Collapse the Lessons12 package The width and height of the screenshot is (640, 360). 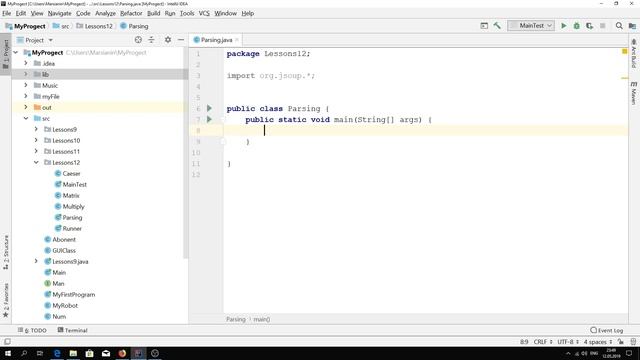pyautogui.click(x=36, y=162)
